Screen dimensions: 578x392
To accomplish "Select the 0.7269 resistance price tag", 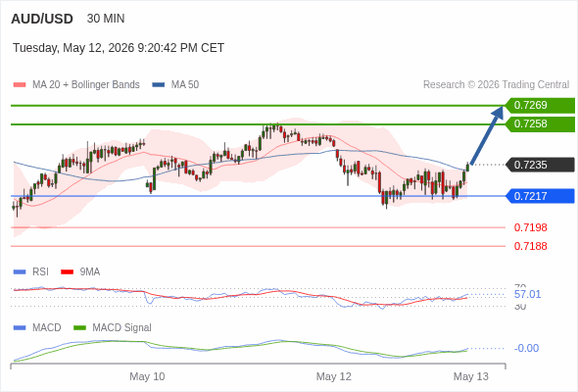I will [540, 106].
